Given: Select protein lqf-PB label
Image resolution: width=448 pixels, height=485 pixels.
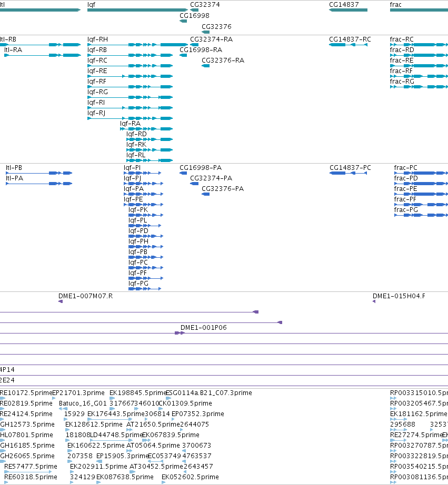Looking at the screenshot, I should [138, 252].
